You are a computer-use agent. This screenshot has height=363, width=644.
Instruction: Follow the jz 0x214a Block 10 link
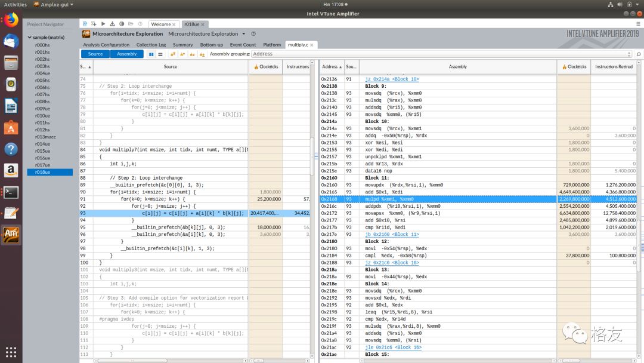[x=392, y=79]
